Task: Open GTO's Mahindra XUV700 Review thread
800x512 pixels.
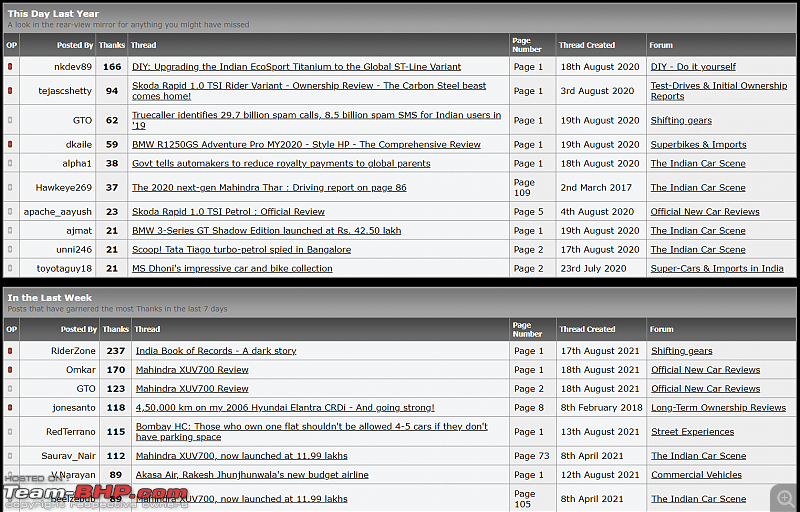Action: pyautogui.click(x=192, y=389)
